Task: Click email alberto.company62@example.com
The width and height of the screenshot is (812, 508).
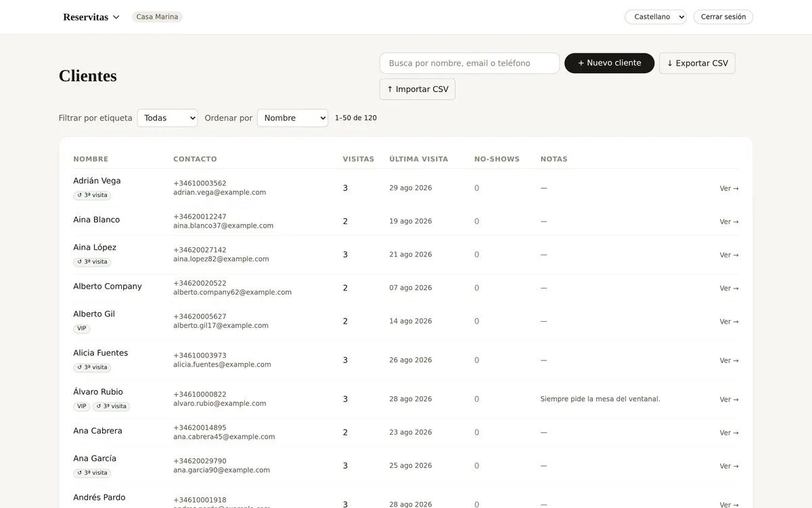Action: pyautogui.click(x=232, y=293)
